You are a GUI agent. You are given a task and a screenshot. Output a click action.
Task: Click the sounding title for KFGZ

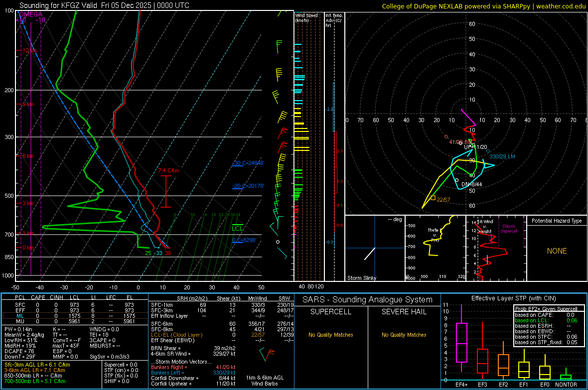point(104,5)
